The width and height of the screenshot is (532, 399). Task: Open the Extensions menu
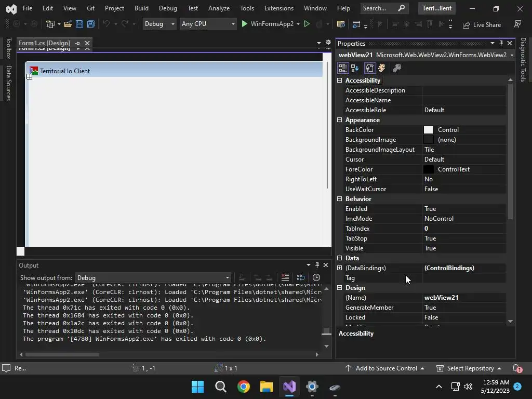pos(279,8)
